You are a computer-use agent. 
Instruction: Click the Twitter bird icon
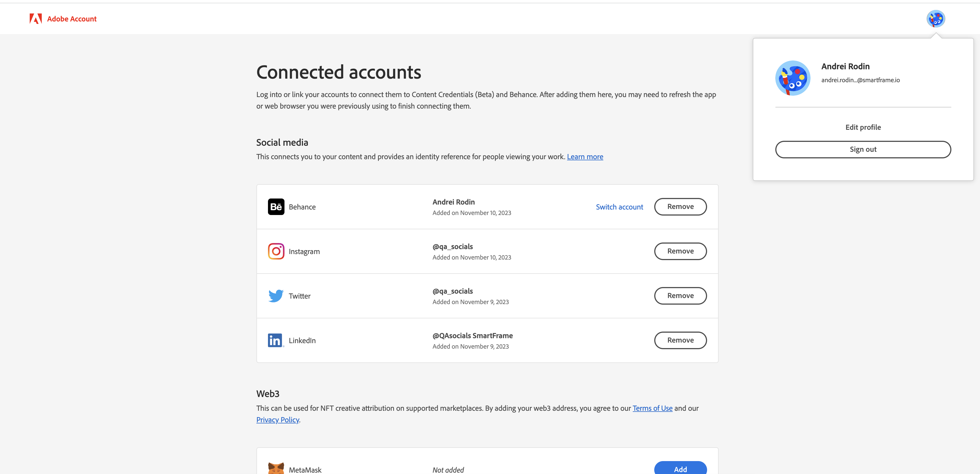[276, 296]
